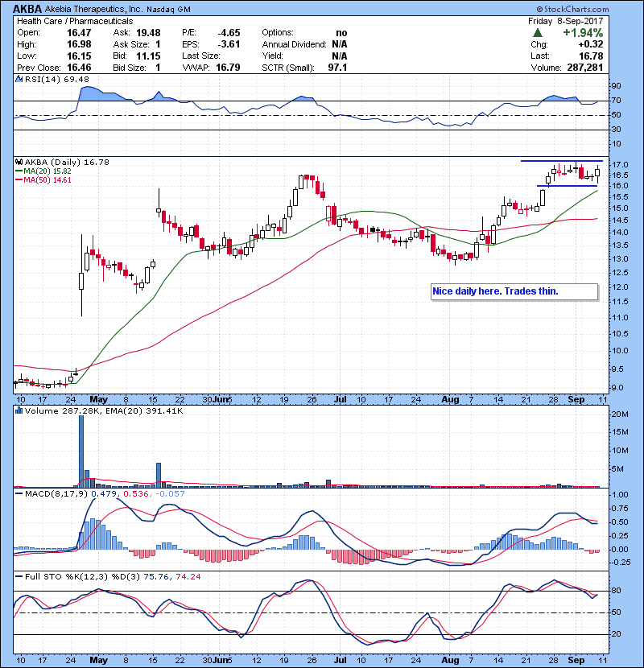Click the blue MACD(8,17,9) legend dash
The image size is (644, 668).
point(19,494)
